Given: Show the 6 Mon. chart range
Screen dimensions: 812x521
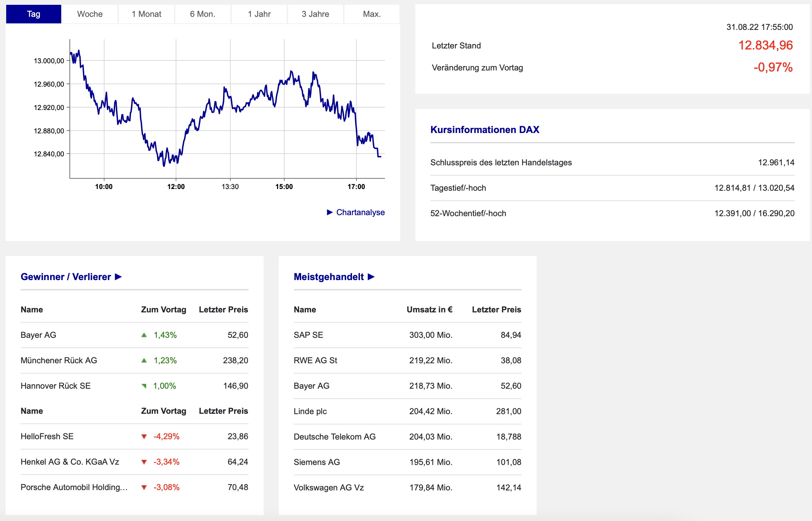Looking at the screenshot, I should pyautogui.click(x=202, y=14).
